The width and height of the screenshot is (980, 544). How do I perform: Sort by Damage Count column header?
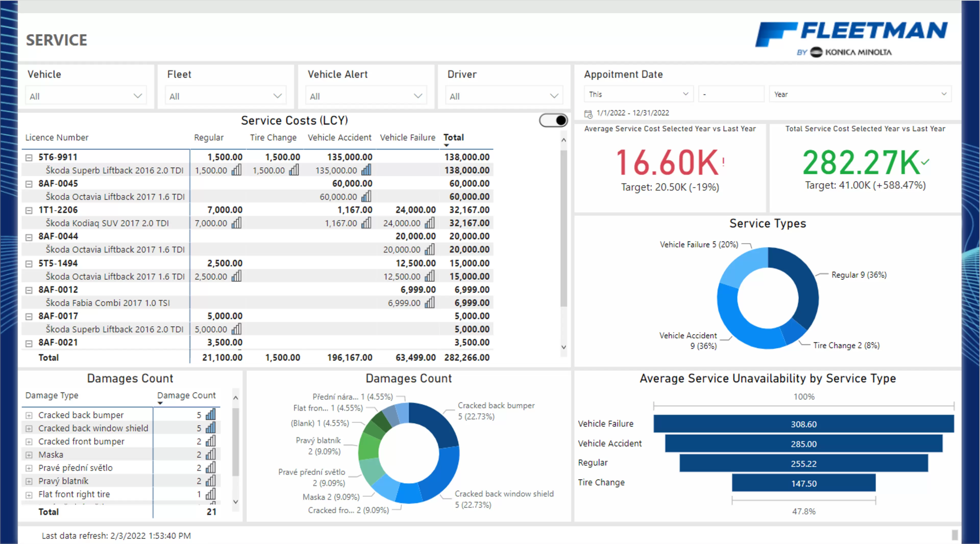tap(186, 395)
